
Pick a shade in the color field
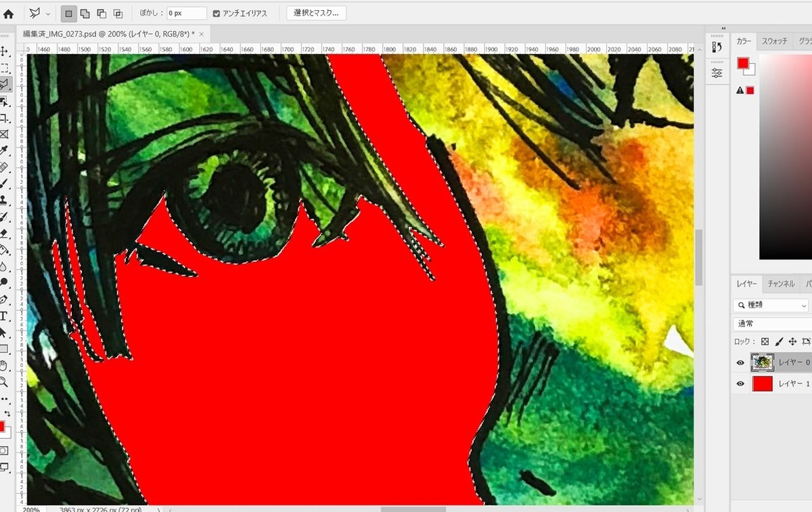[x=786, y=157]
